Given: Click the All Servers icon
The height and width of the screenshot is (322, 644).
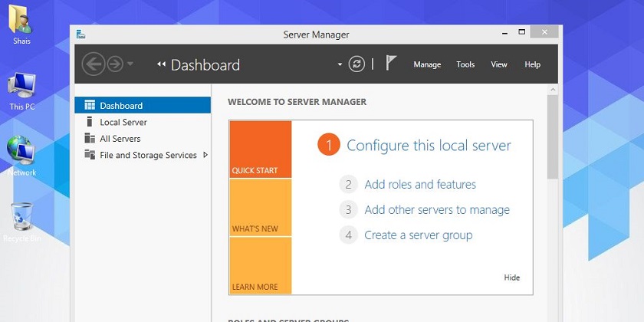Looking at the screenshot, I should point(90,138).
